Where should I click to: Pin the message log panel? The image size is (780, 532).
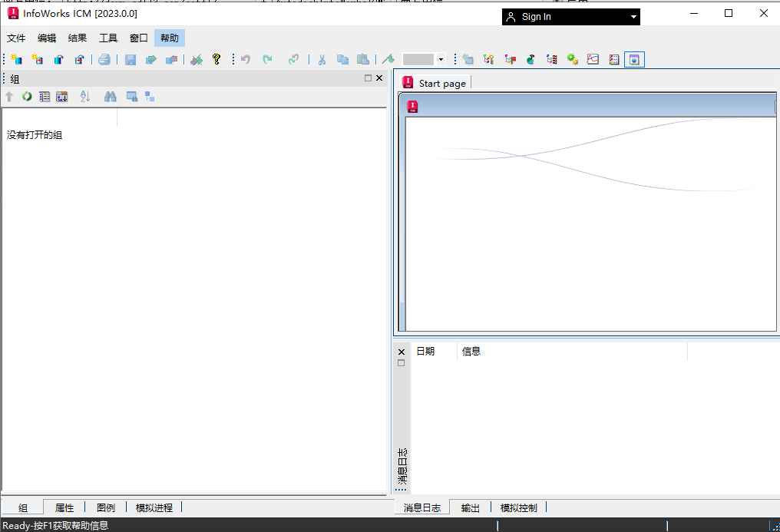click(400, 362)
